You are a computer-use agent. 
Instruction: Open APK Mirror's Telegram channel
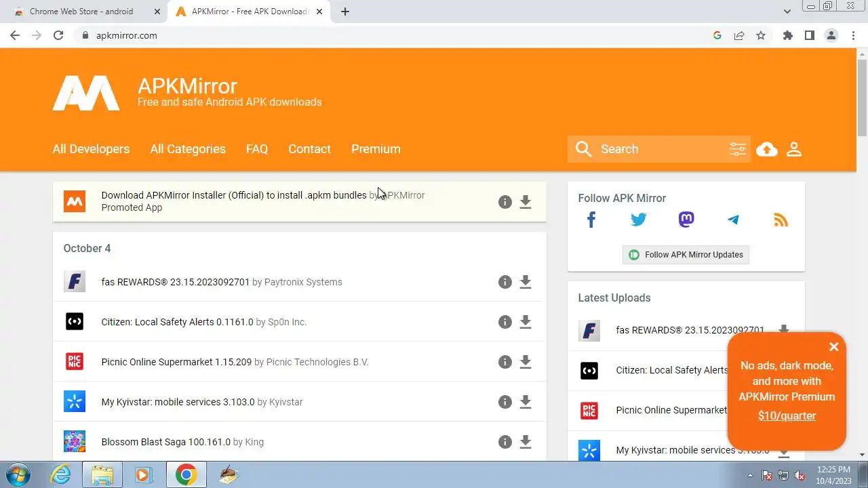(733, 220)
